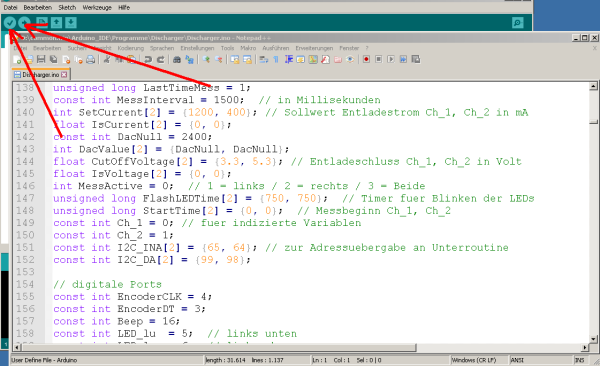
Task: Click the Save file icon in Notepad++ toolbar
Action: pos(41,59)
